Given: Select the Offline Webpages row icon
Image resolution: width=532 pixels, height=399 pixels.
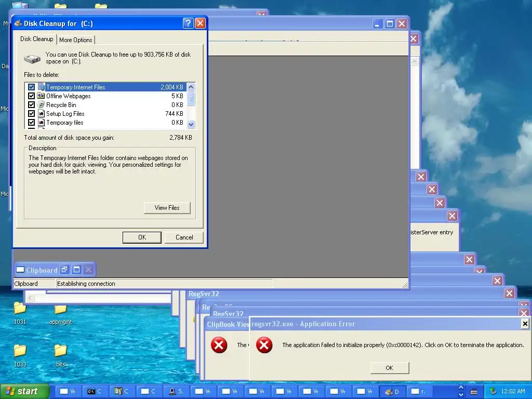Looking at the screenshot, I should [x=41, y=96].
